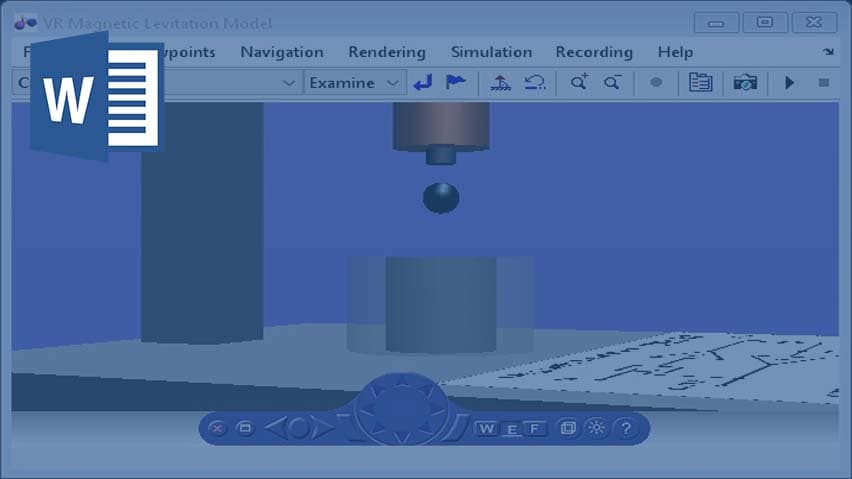The width and height of the screenshot is (852, 479).
Task: Click the record dot toolbar icon
Action: coord(656,83)
